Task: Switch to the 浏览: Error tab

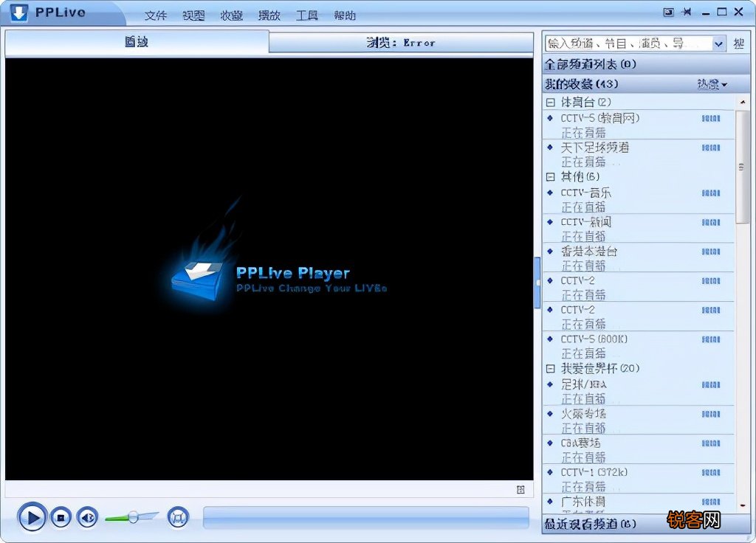Action: coord(401,42)
